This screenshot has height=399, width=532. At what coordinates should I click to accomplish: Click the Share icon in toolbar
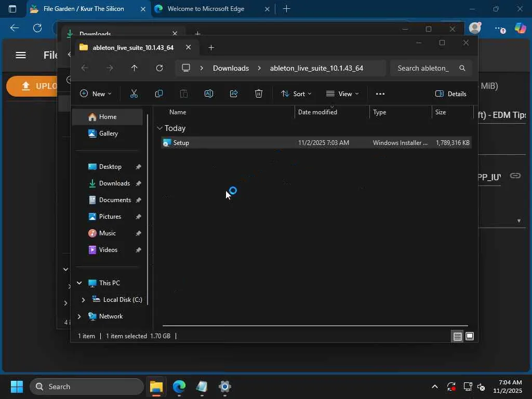click(234, 94)
